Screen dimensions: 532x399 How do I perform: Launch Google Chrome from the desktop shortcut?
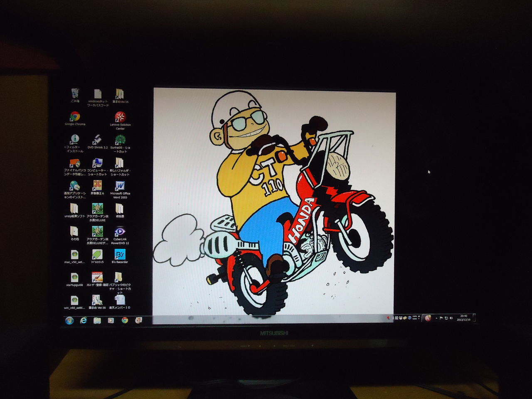(75, 118)
